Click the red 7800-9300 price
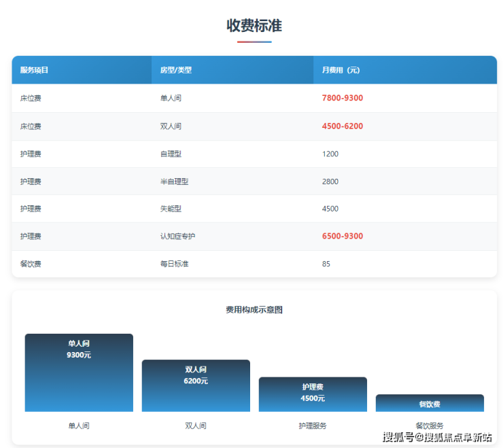This screenshot has width=503, height=448. (x=342, y=98)
